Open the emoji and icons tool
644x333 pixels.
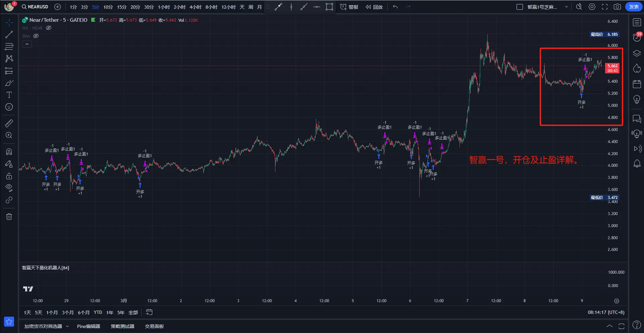pos(9,107)
